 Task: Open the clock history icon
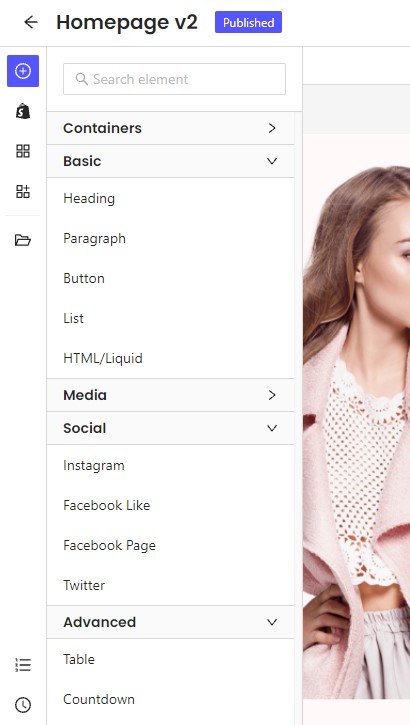click(23, 705)
